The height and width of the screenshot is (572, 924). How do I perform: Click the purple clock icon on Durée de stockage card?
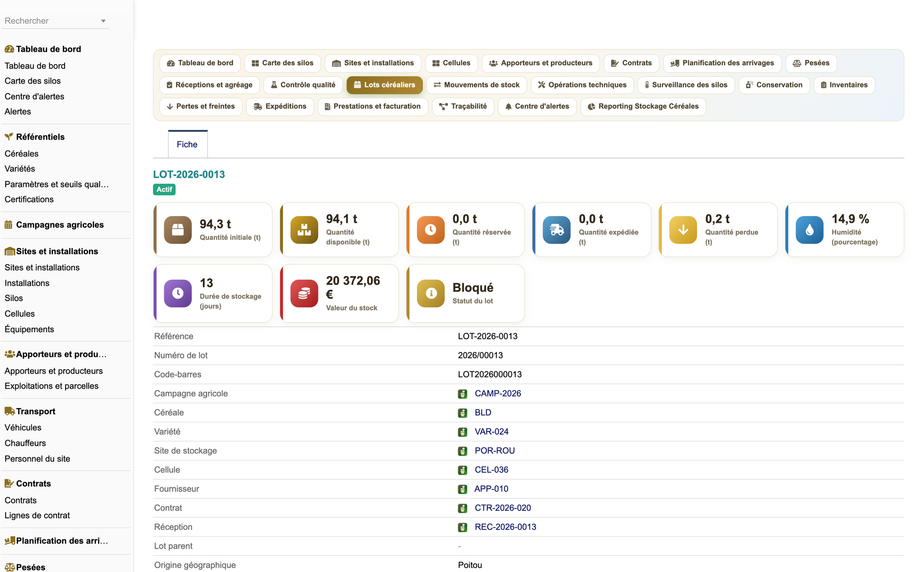178,294
